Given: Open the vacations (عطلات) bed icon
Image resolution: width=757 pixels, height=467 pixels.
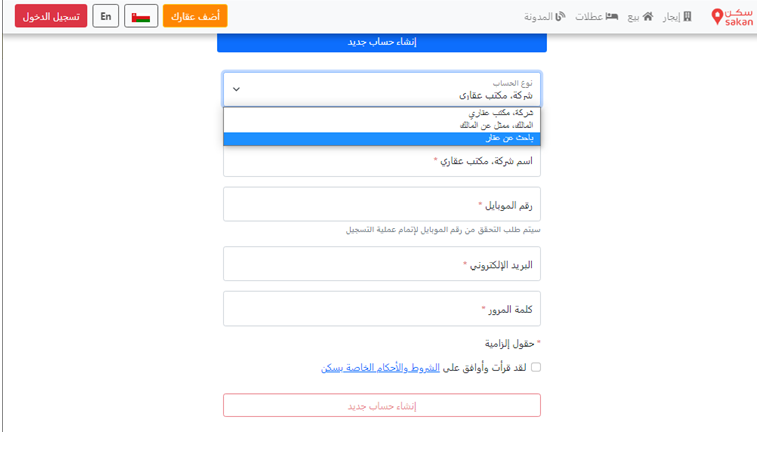Looking at the screenshot, I should (x=612, y=16).
